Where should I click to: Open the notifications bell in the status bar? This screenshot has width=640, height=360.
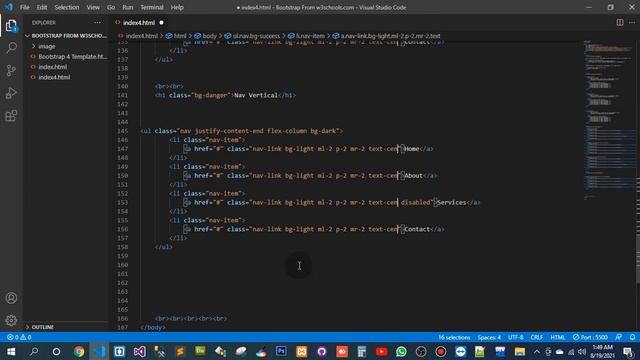[x=632, y=337]
